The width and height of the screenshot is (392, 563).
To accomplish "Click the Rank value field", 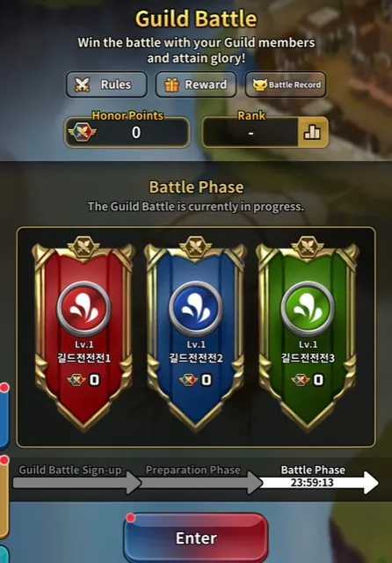I will point(250,133).
